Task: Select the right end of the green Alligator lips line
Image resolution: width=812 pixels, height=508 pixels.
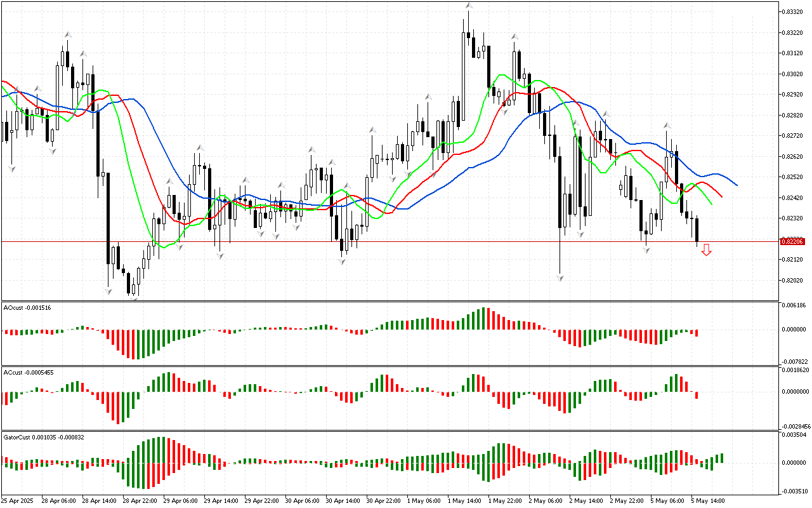Action: tap(710, 204)
